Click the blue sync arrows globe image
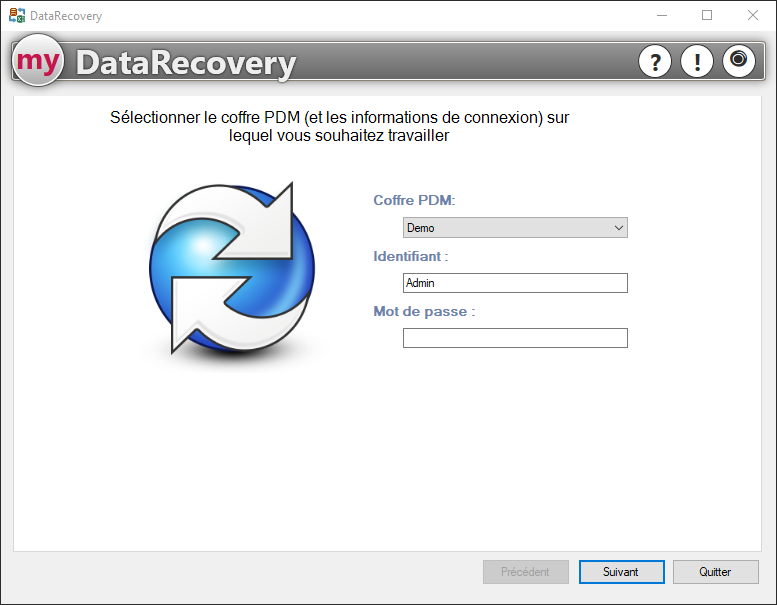Image resolution: width=777 pixels, height=605 pixels. coord(232,268)
